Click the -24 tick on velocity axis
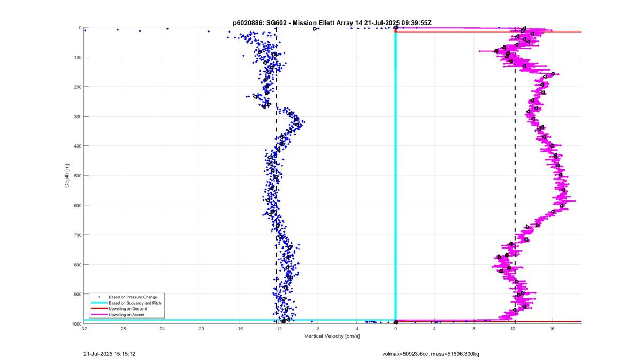The image size is (642, 364). [162, 329]
